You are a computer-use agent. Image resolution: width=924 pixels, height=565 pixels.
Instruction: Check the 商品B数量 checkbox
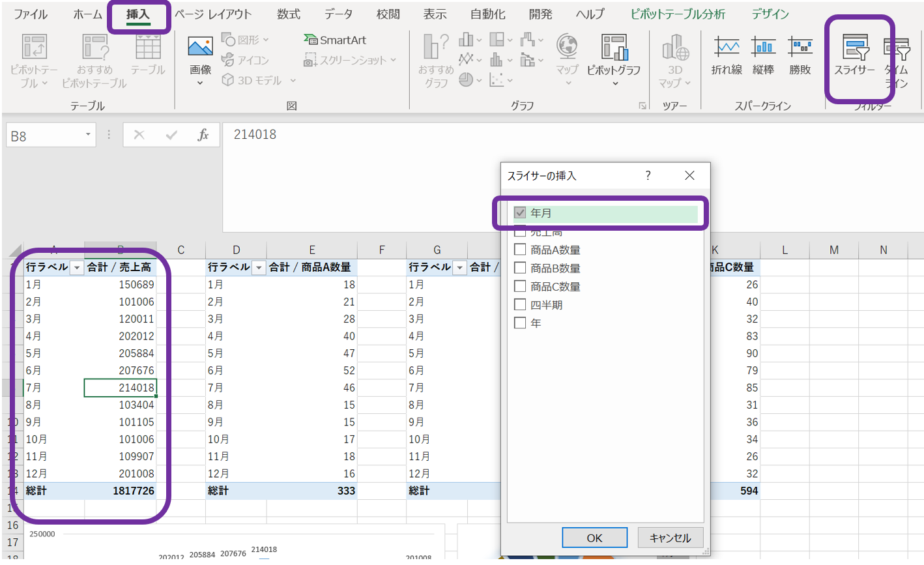click(x=520, y=268)
